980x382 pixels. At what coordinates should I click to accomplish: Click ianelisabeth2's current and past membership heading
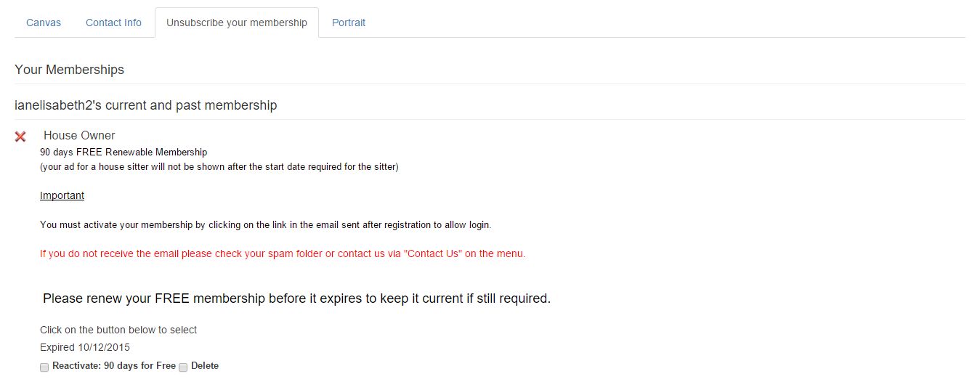pyautogui.click(x=145, y=105)
